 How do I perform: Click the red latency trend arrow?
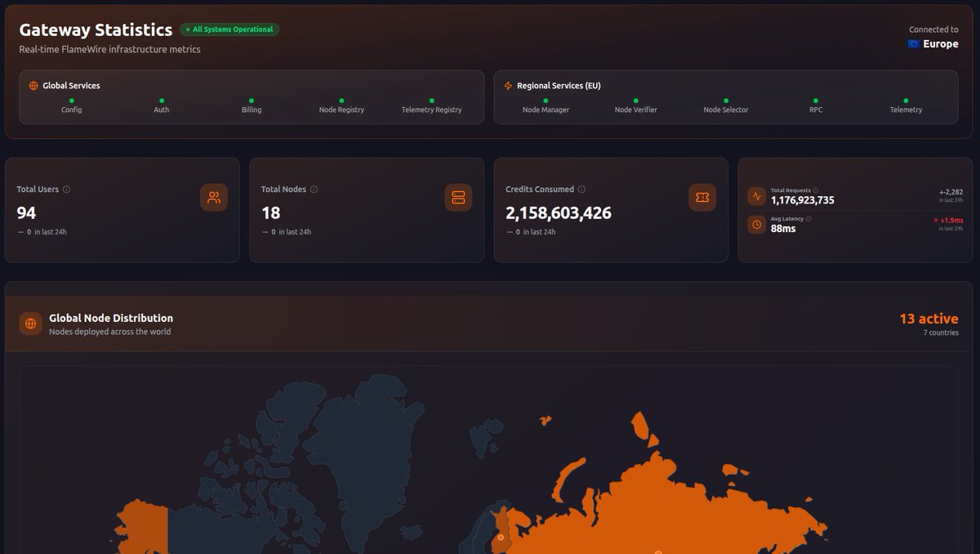(x=935, y=221)
